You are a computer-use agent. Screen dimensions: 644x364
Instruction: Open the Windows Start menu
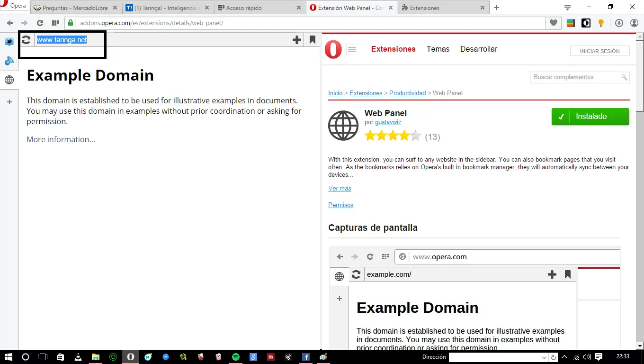tap(8, 357)
